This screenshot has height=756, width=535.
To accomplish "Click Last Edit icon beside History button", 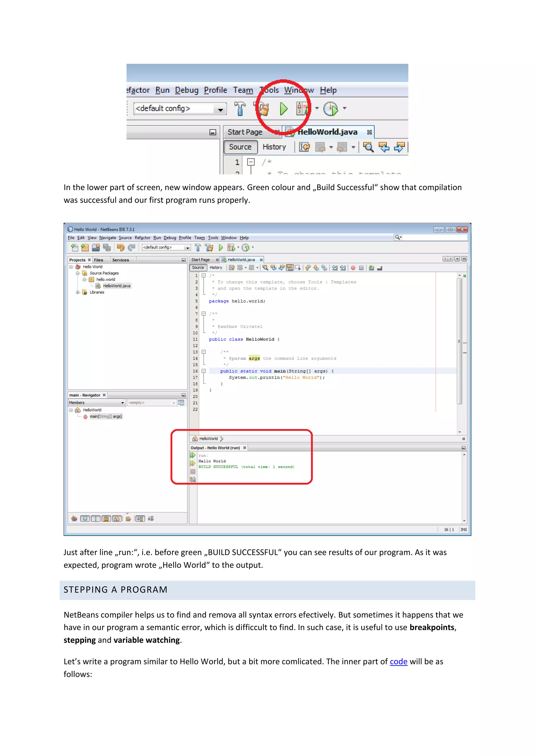I will click(232, 268).
